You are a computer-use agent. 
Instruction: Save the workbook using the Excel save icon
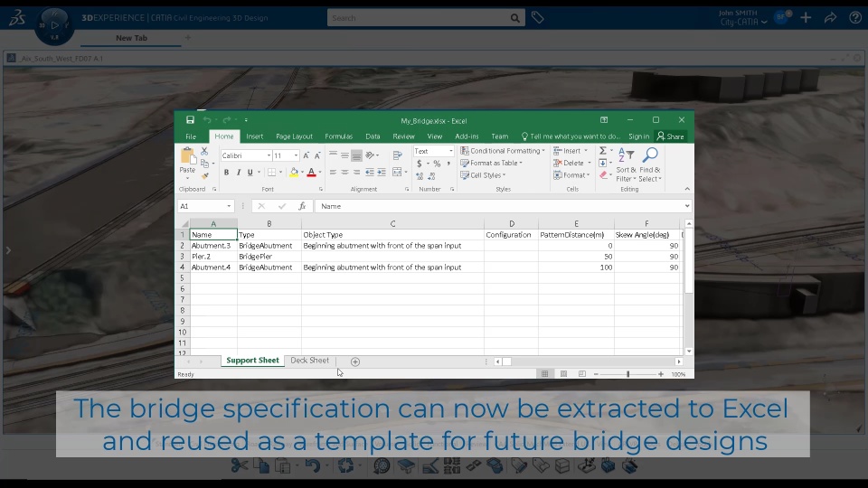[x=190, y=120]
